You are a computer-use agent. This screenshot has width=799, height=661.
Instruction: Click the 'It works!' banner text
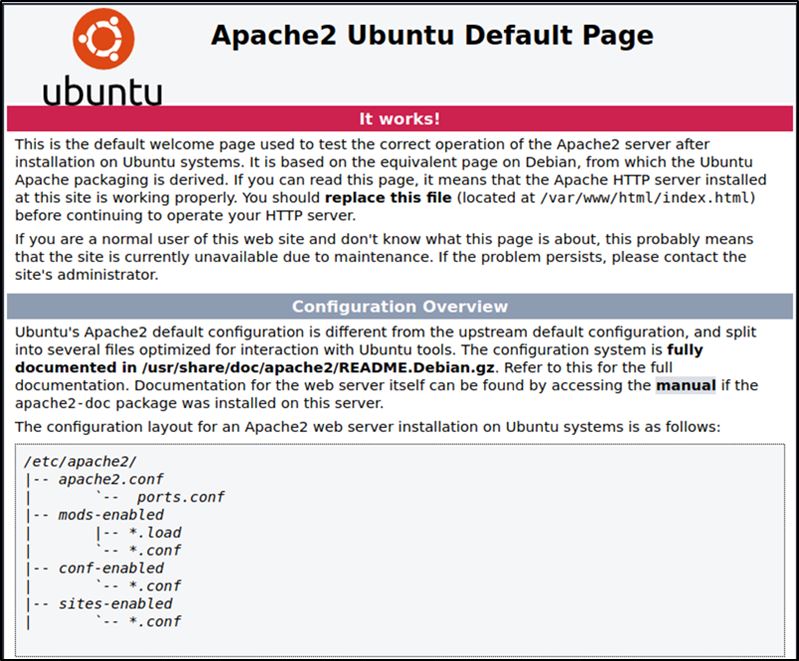(400, 119)
